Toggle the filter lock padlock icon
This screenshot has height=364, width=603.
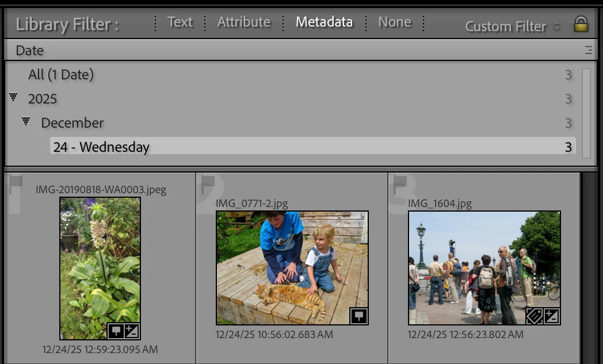[581, 24]
